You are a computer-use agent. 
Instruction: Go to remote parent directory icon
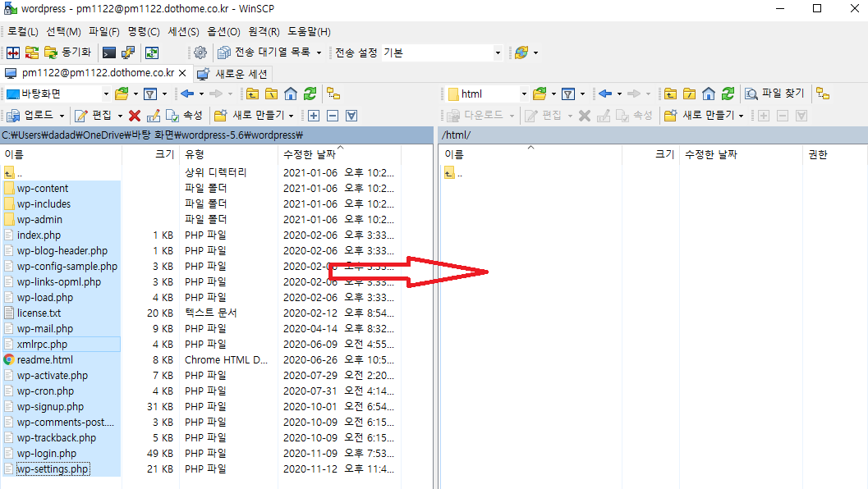click(x=670, y=94)
